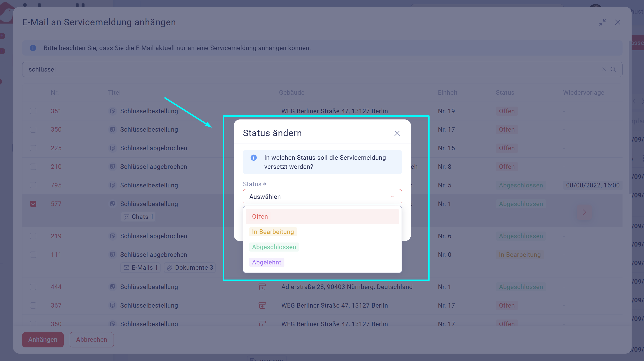Click the In Bearbeitung badge of ticket 111
644x361 pixels.
(520, 255)
